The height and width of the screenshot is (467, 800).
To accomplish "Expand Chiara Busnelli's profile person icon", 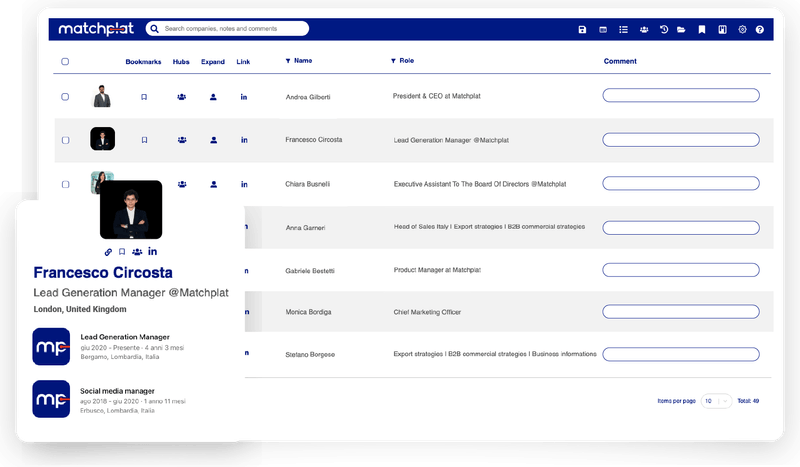I will (x=214, y=184).
